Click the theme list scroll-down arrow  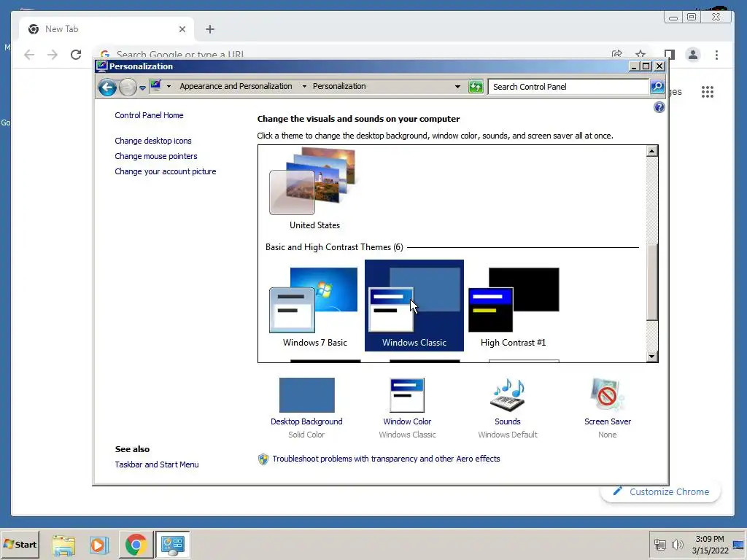651,356
